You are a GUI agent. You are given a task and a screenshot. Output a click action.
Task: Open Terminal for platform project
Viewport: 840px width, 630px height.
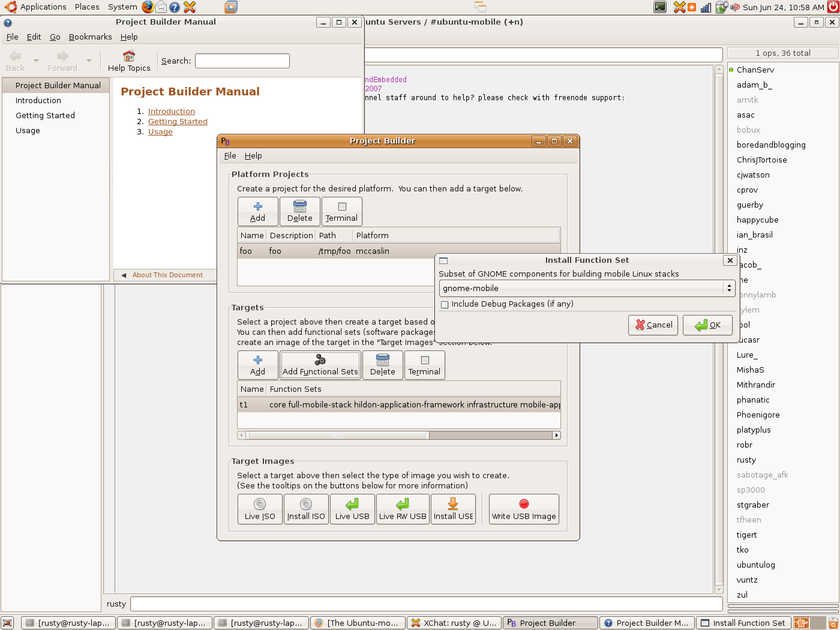[x=341, y=211]
